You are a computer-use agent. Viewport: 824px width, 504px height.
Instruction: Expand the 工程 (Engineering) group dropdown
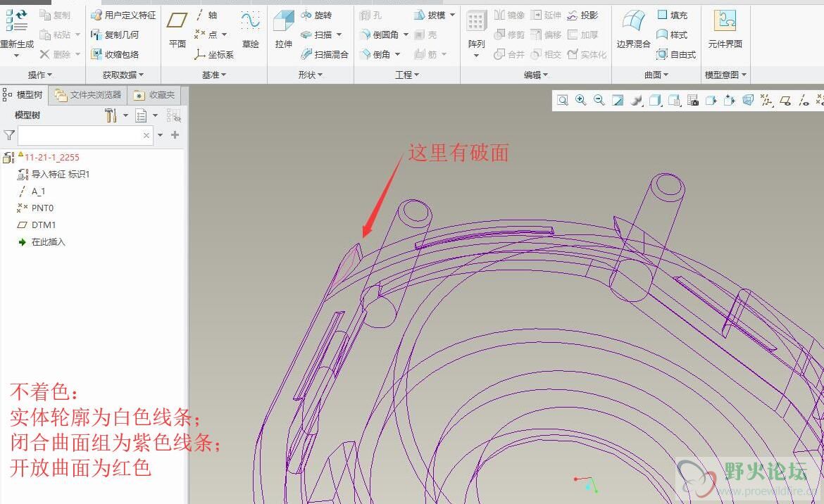[407, 75]
